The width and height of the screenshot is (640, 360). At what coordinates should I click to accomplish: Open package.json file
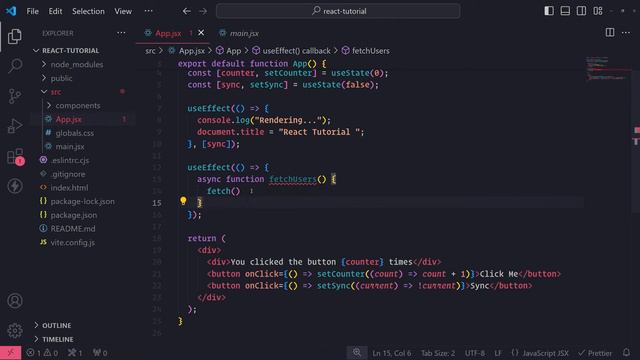pyautogui.click(x=74, y=215)
